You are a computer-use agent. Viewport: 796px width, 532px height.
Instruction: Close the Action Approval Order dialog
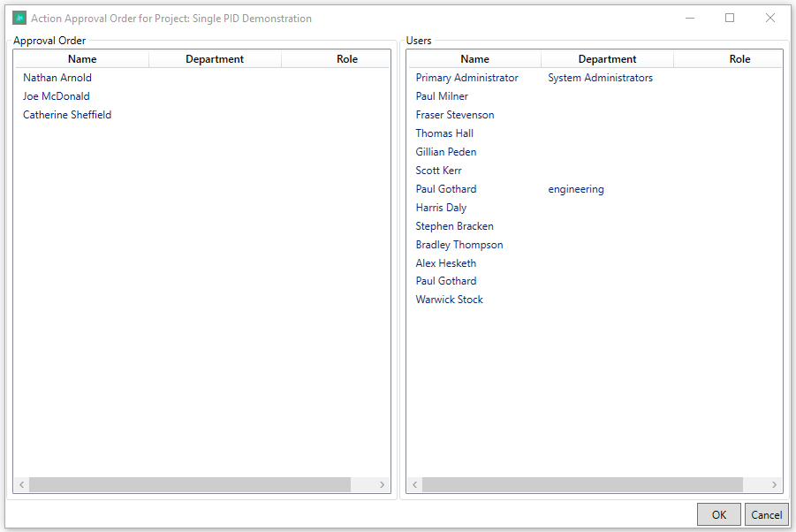pyautogui.click(x=770, y=19)
